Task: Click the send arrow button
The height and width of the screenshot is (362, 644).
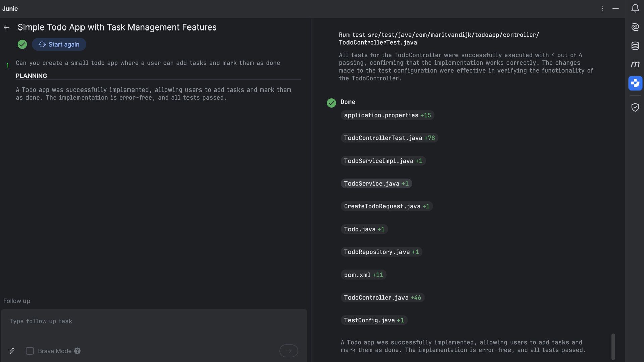Action: coord(288,351)
